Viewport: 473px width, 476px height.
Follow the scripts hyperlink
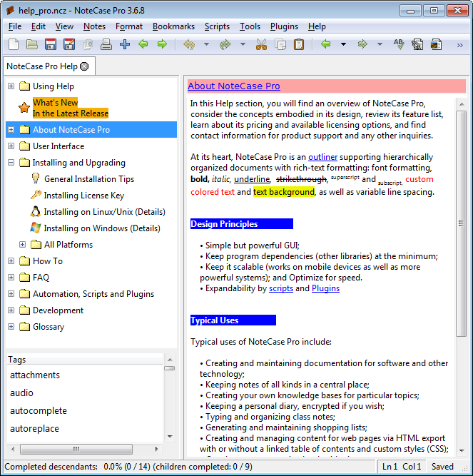coord(281,288)
